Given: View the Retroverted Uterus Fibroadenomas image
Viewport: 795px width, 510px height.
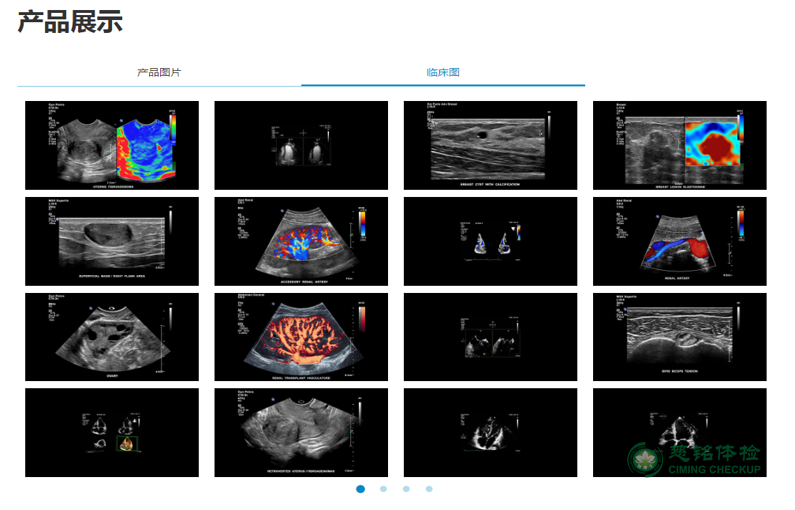Looking at the screenshot, I should pyautogui.click(x=301, y=433).
